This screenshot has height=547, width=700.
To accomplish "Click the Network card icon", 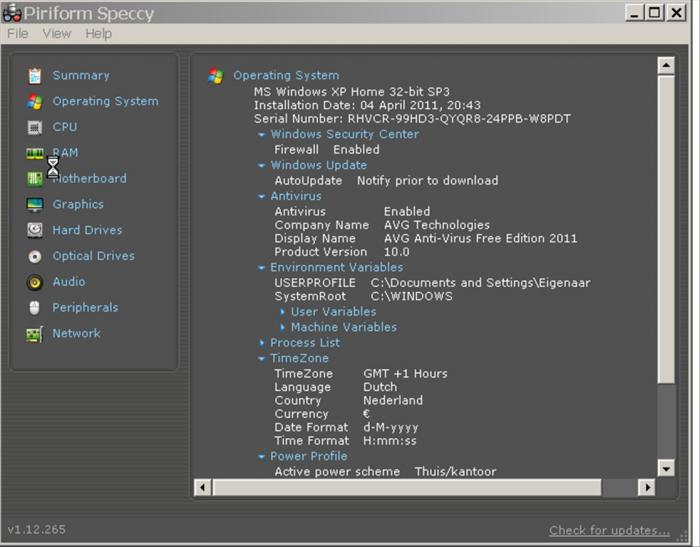I will click(x=34, y=334).
